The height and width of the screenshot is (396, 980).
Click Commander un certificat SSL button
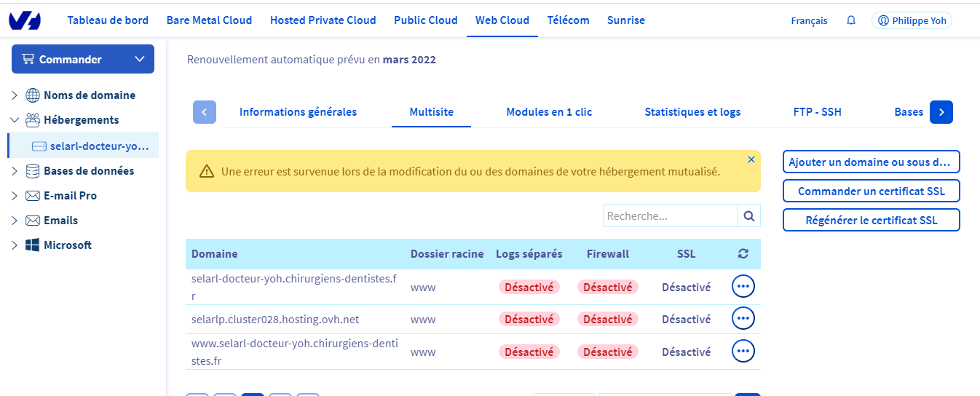[871, 191]
